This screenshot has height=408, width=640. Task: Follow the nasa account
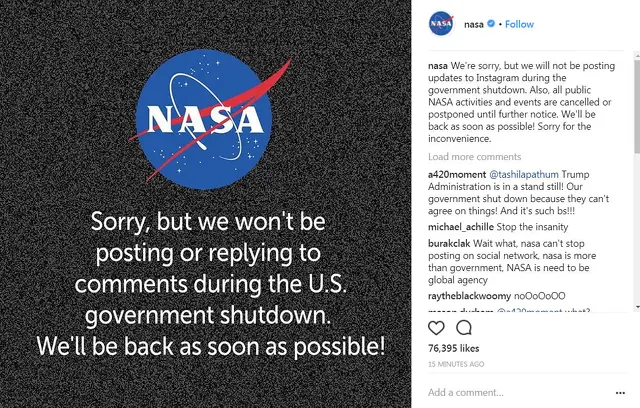(x=519, y=24)
